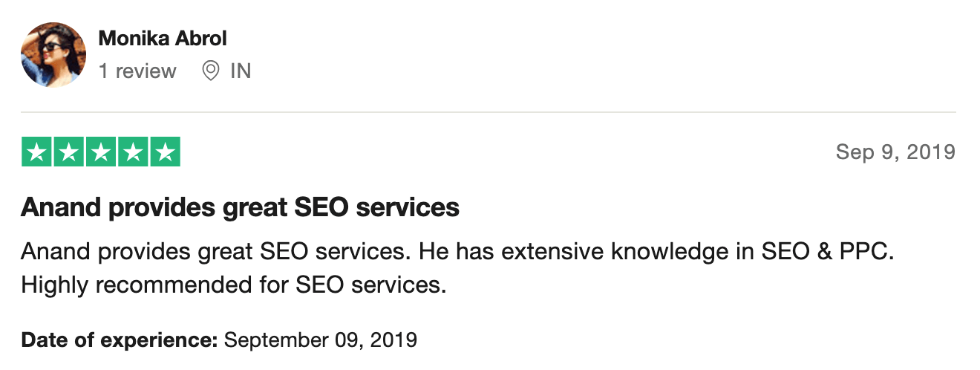
Task: Click the "September 09, 2019" experience date
Action: [321, 340]
